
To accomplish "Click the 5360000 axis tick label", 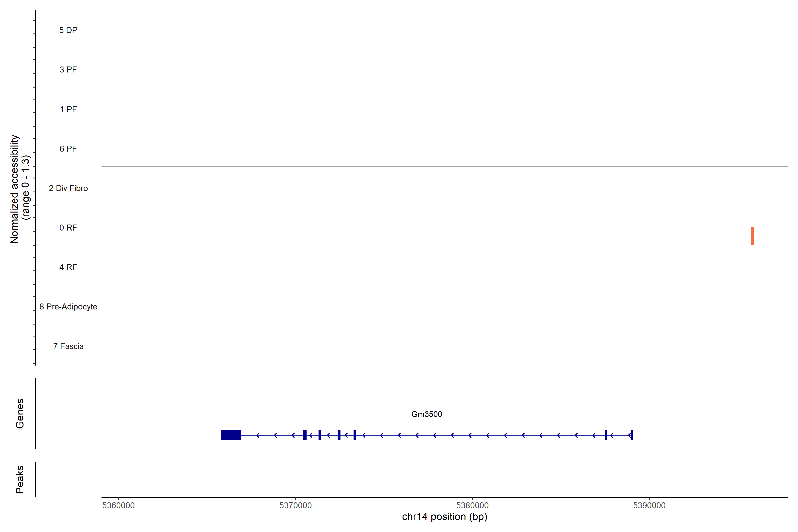I will [x=118, y=505].
